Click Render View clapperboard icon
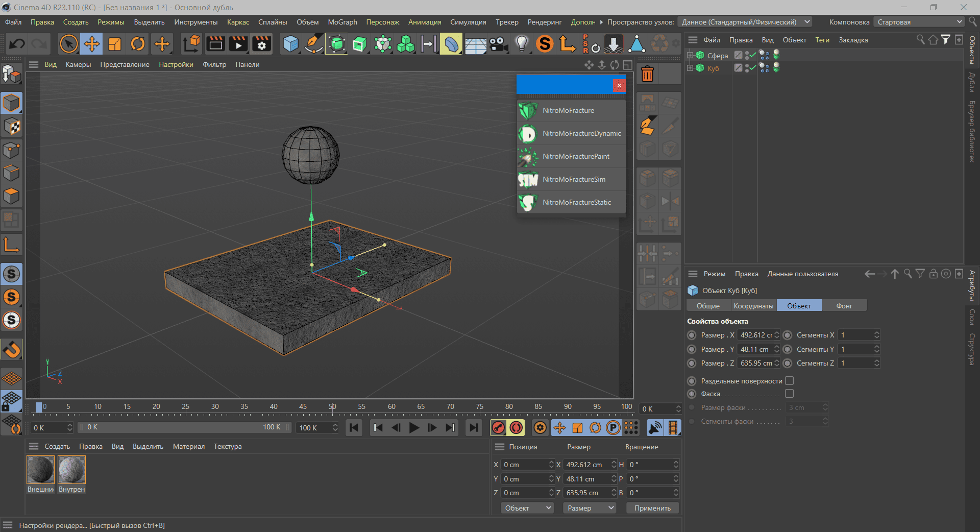The height and width of the screenshot is (532, 980). pyautogui.click(x=215, y=44)
